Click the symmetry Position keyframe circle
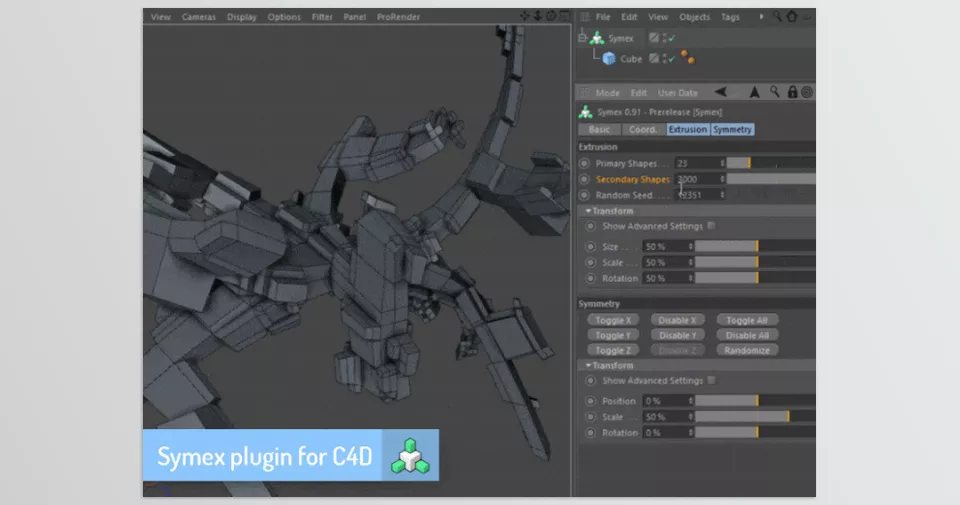960x505 pixels. pyautogui.click(x=590, y=401)
